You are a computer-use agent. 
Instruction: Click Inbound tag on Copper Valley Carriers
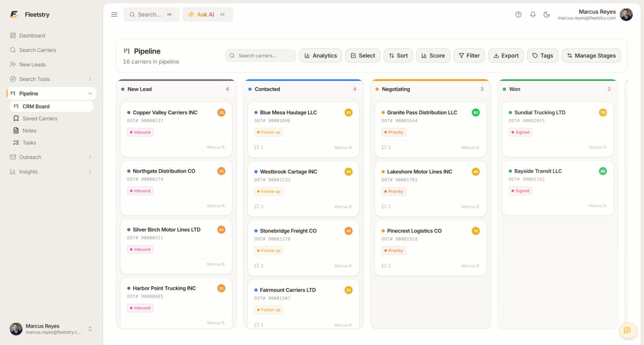tap(140, 132)
